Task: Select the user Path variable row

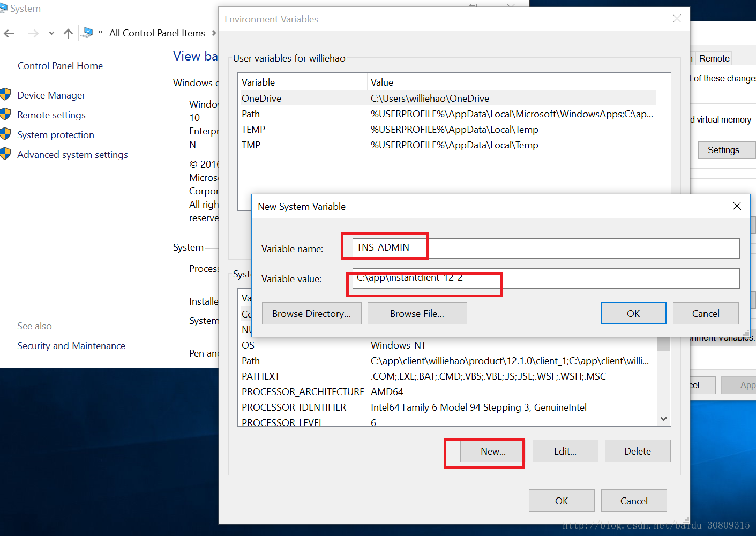Action: [447, 114]
